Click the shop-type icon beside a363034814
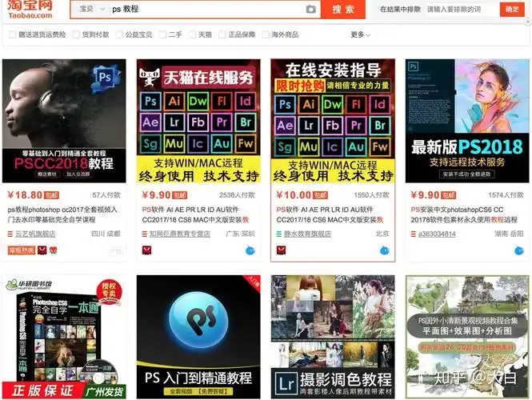This screenshot has height=400, width=532. tap(414, 234)
